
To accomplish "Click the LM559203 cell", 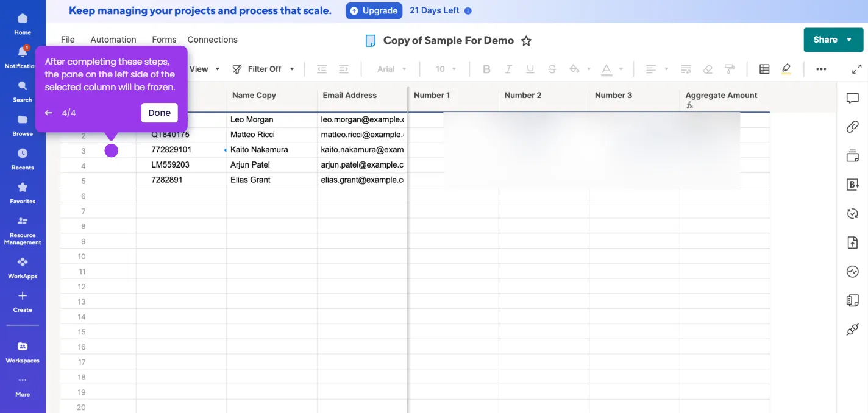I will point(181,165).
